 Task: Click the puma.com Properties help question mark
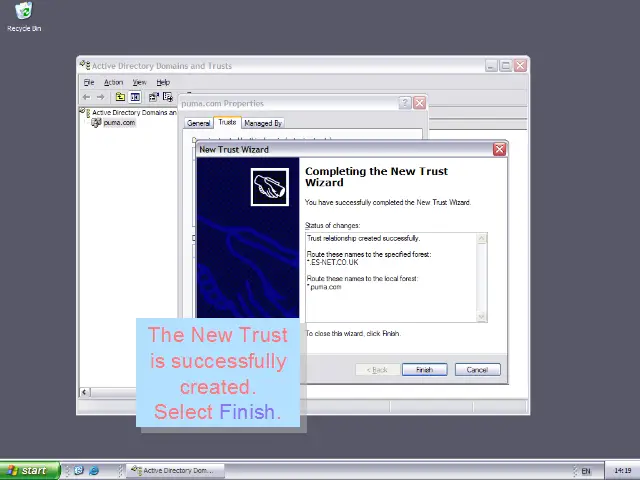point(404,103)
